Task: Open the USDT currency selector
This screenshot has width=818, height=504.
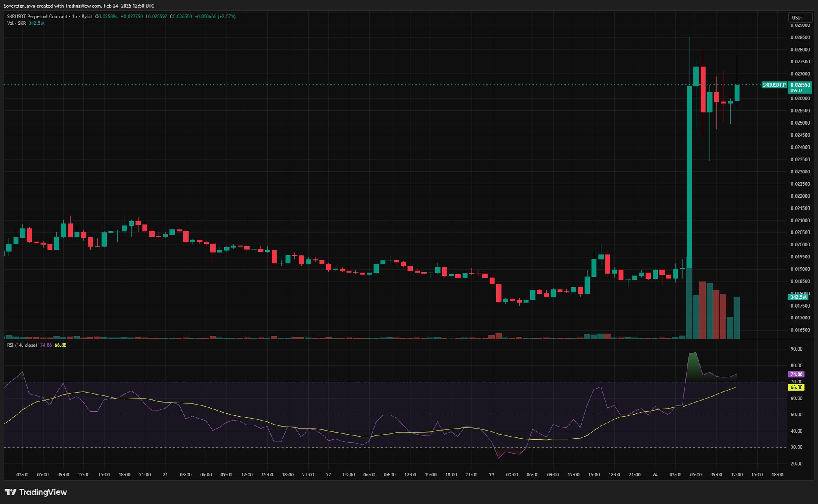Action: pos(800,18)
